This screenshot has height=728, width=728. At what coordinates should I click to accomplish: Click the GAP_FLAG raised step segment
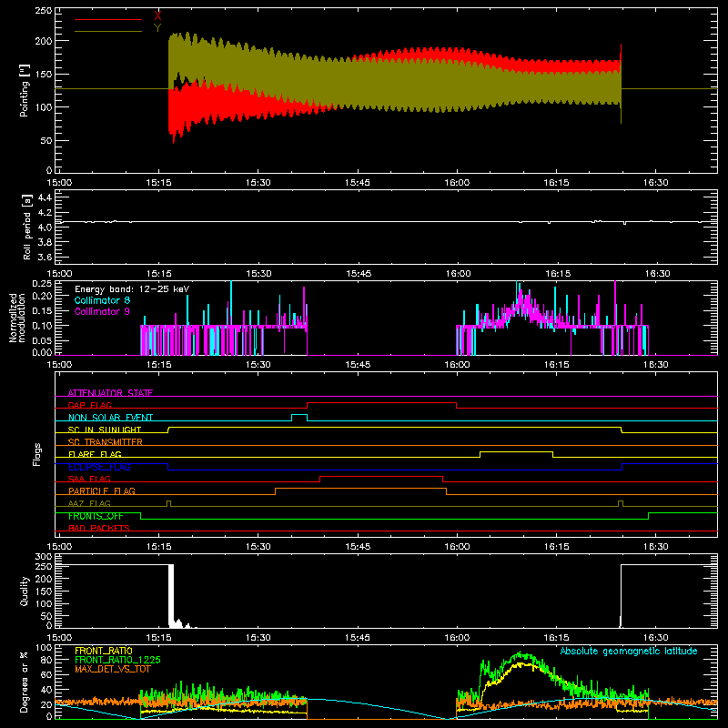(381, 403)
